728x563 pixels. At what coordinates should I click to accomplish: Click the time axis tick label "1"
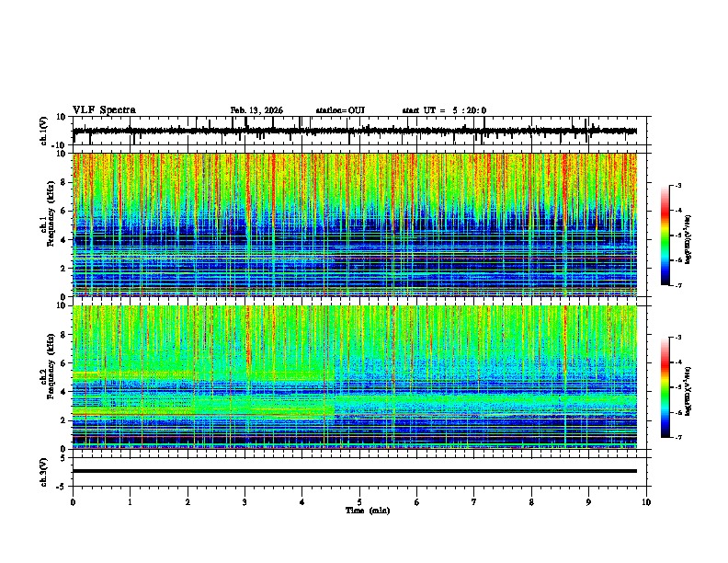(130, 502)
